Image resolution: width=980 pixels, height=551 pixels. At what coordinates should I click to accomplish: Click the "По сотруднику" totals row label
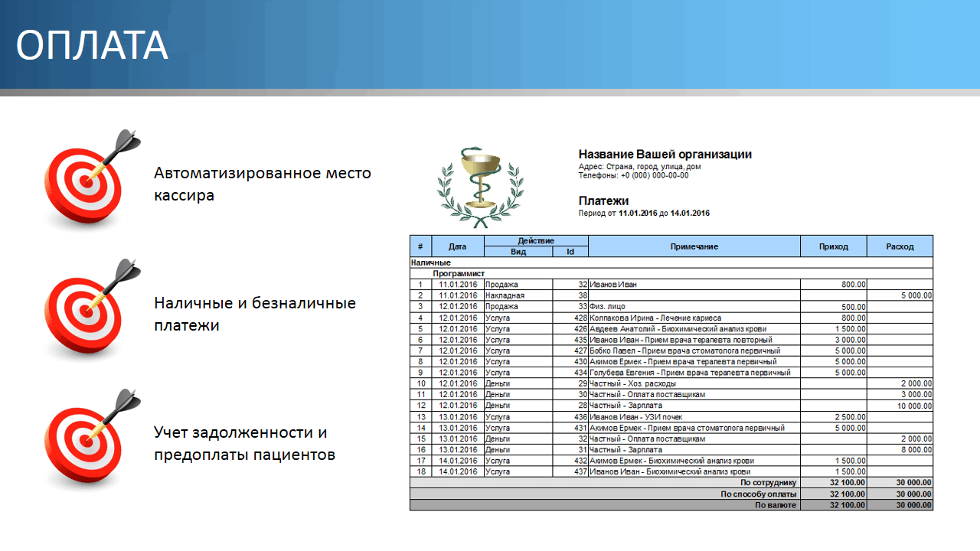pyautogui.click(x=768, y=483)
